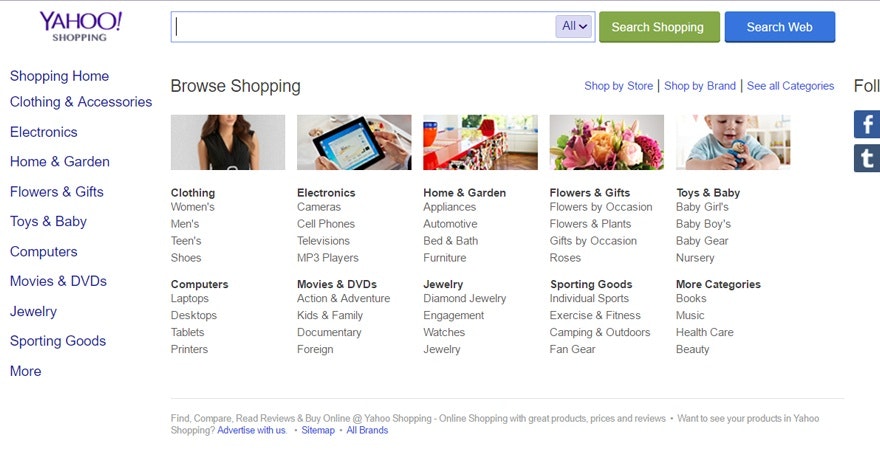Open the Cell Phones subcategory link
The width and height of the screenshot is (880, 450).
[326, 224]
